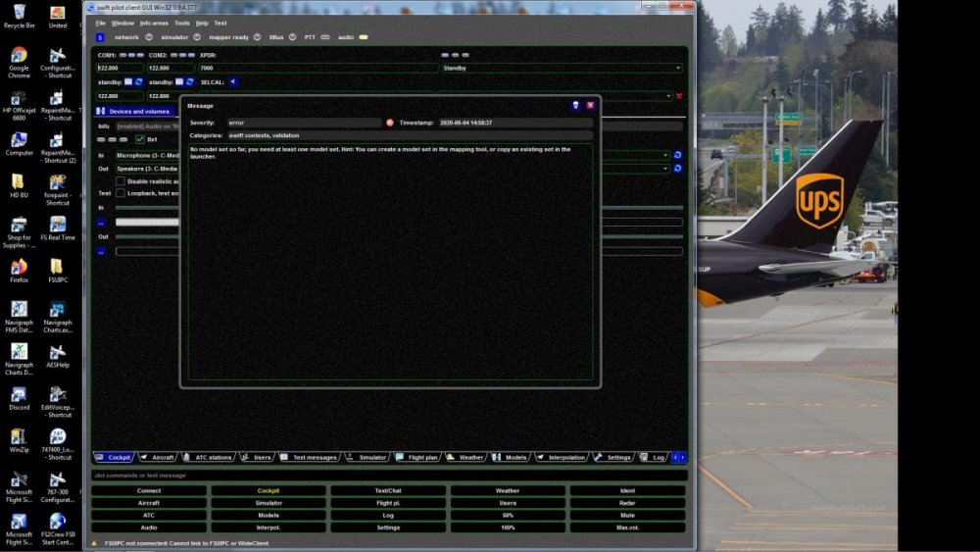Open the Log tab

[x=653, y=458]
